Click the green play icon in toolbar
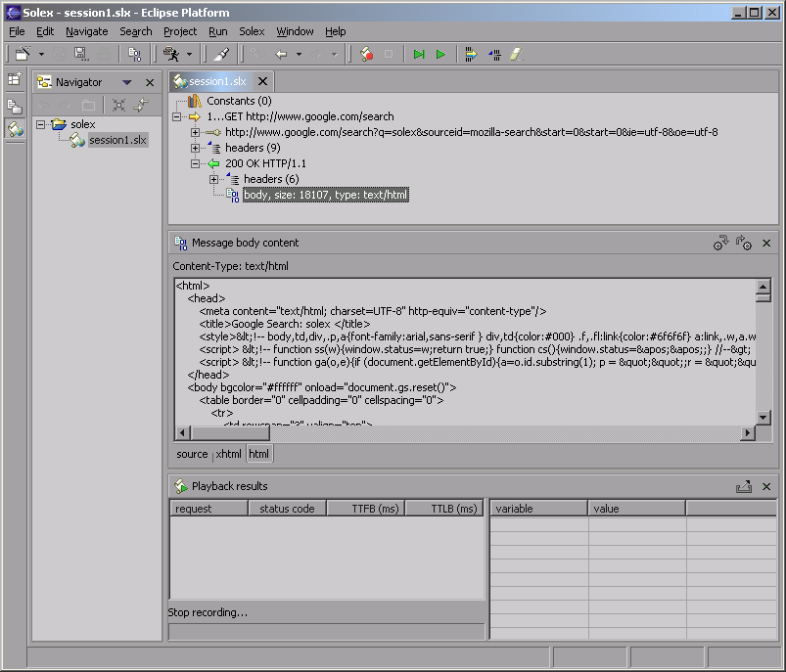786x672 pixels. click(x=440, y=55)
